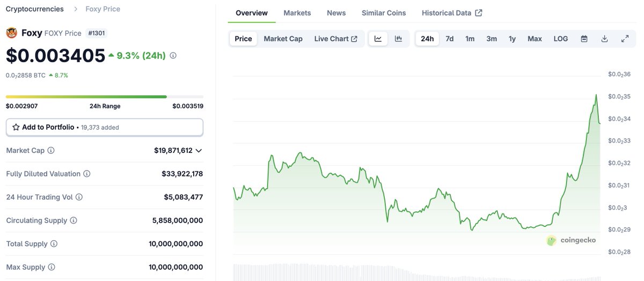
Task: Select the Max time range
Action: click(x=535, y=39)
